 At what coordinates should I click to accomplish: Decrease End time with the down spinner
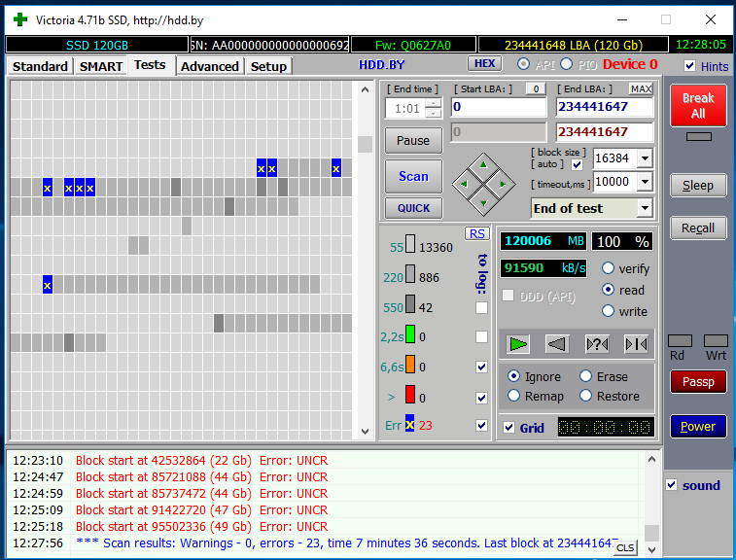tap(434, 113)
